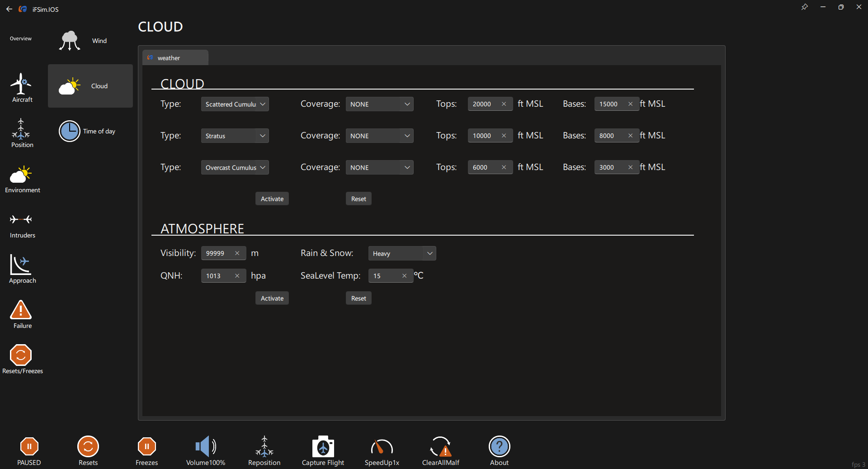Toggle the Freezes button
The width and height of the screenshot is (868, 469).
(x=146, y=448)
